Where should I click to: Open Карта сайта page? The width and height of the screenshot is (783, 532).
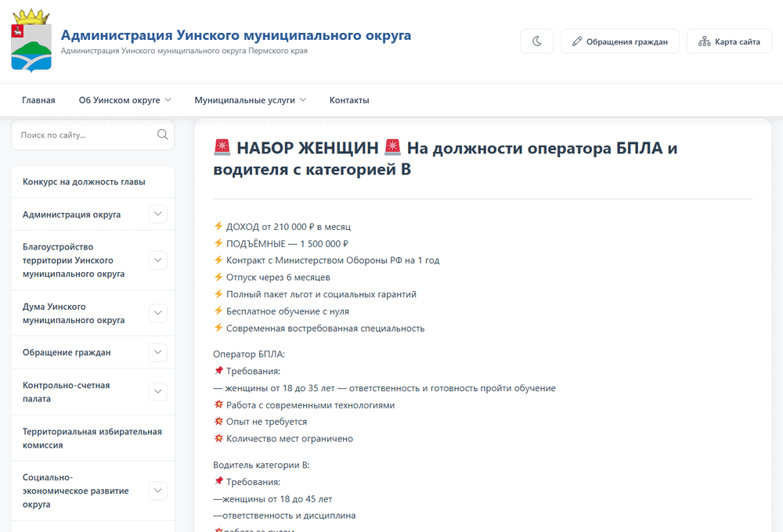[x=729, y=41]
